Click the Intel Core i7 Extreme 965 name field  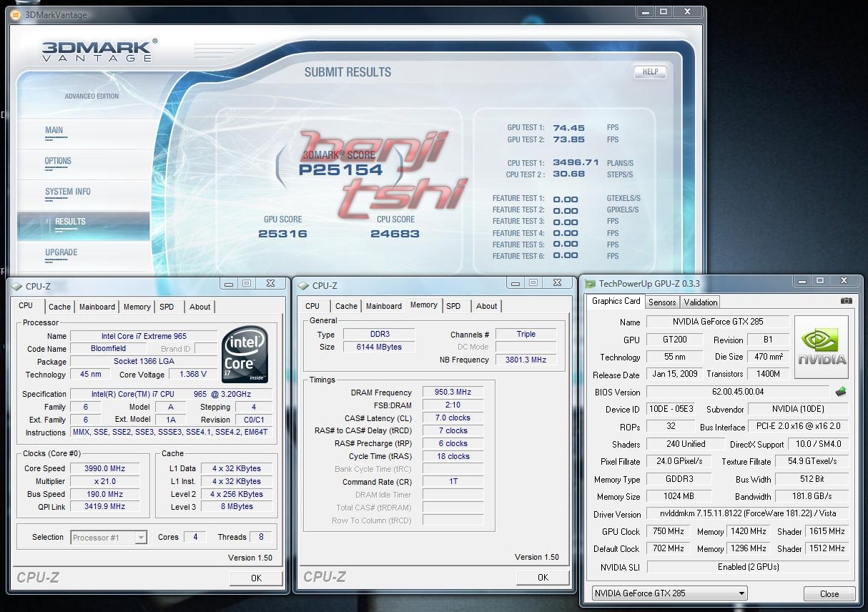(144, 336)
